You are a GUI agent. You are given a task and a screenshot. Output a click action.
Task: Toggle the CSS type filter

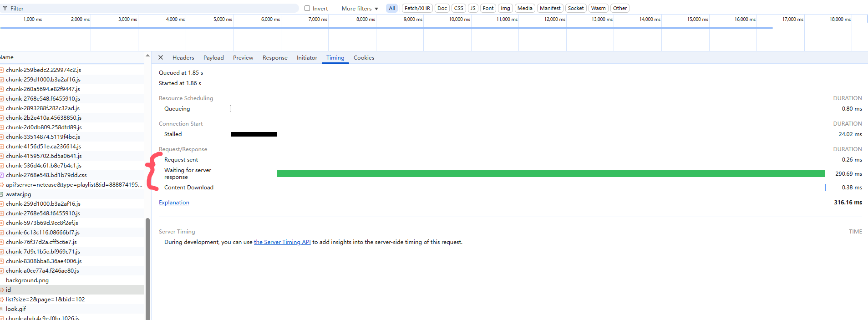click(458, 8)
